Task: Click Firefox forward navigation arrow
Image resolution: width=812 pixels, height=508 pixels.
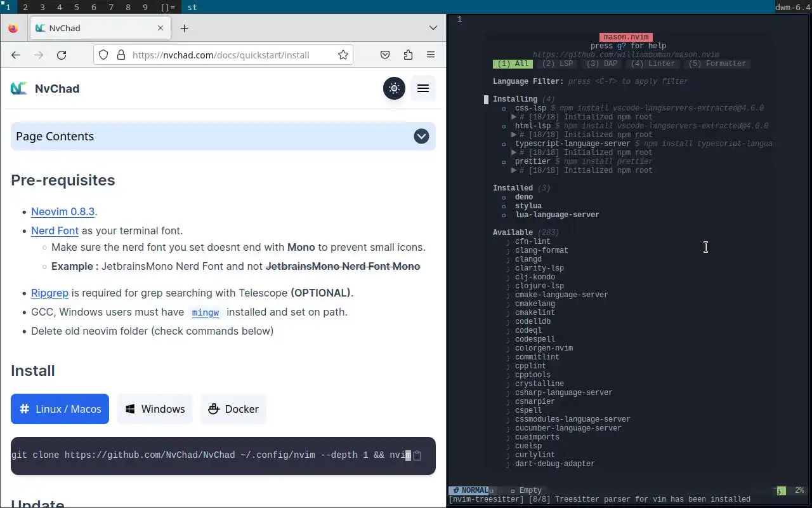Action: 39,55
